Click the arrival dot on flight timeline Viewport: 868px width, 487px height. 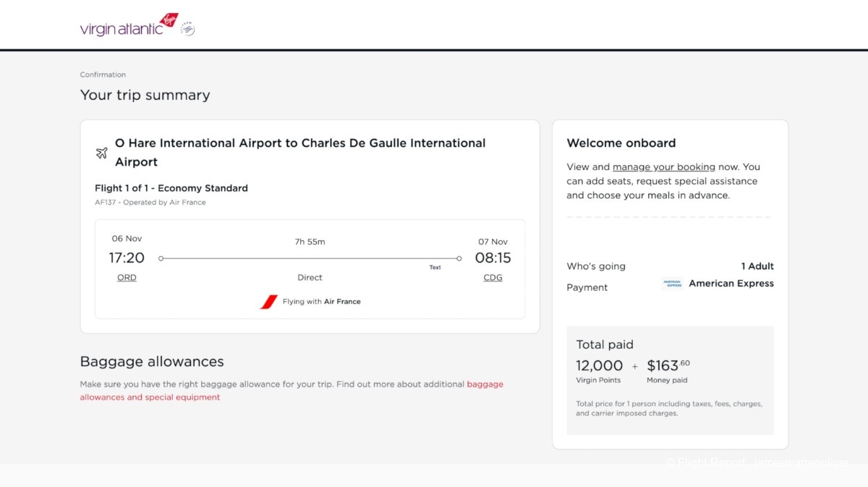coord(459,258)
